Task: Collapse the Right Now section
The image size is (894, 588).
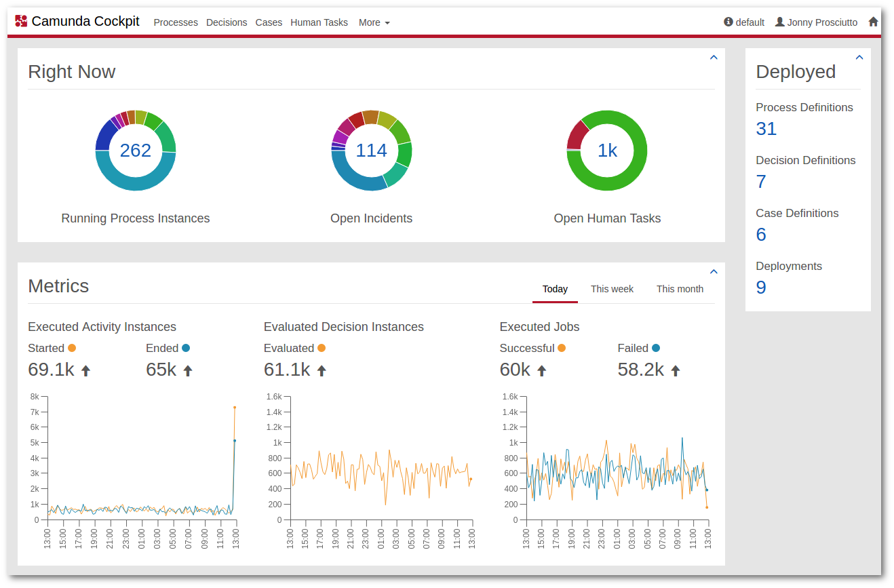Action: [x=714, y=58]
